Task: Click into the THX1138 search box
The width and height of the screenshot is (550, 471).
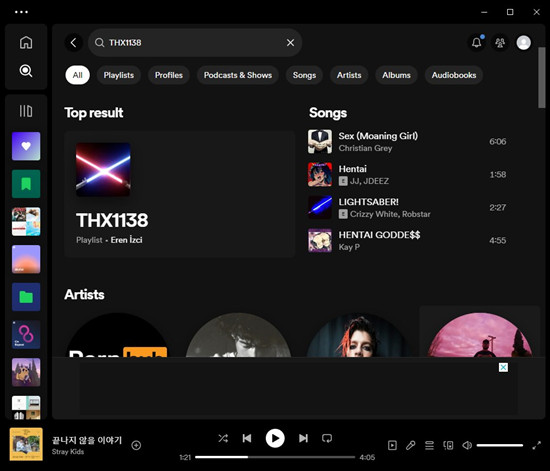Action: click(195, 43)
